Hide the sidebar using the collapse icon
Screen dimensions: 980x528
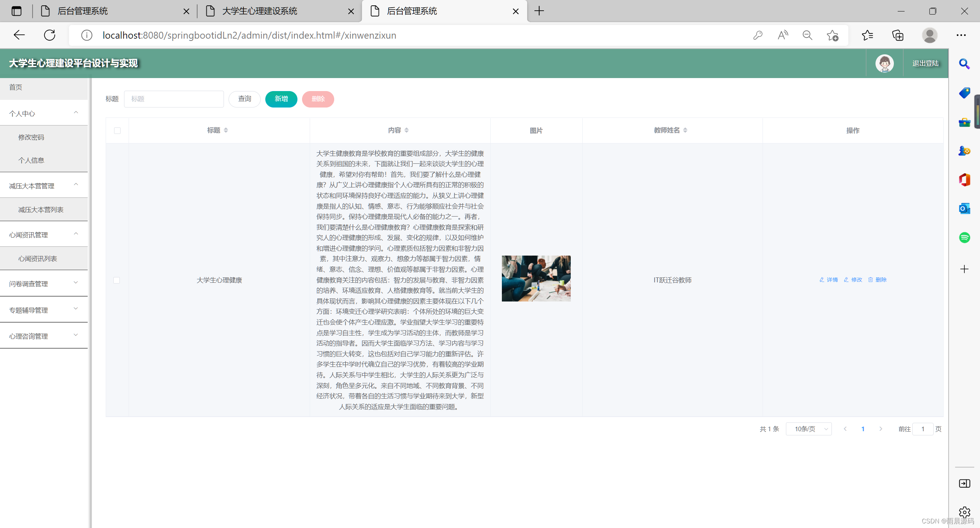(x=964, y=484)
